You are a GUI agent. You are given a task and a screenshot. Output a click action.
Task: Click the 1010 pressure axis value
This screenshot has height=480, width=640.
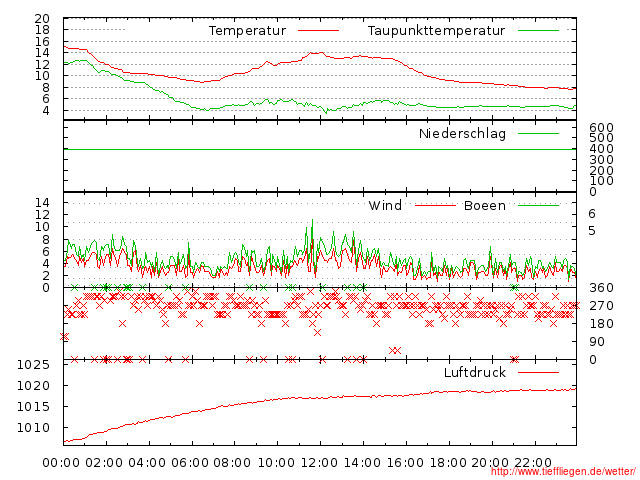(33, 428)
